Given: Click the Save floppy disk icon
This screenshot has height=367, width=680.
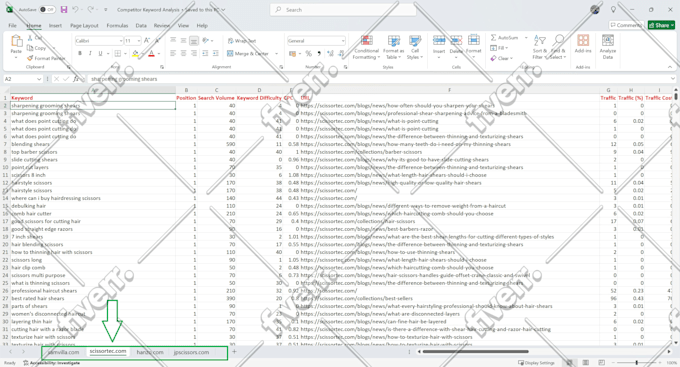Looking at the screenshot, I should click(64, 10).
